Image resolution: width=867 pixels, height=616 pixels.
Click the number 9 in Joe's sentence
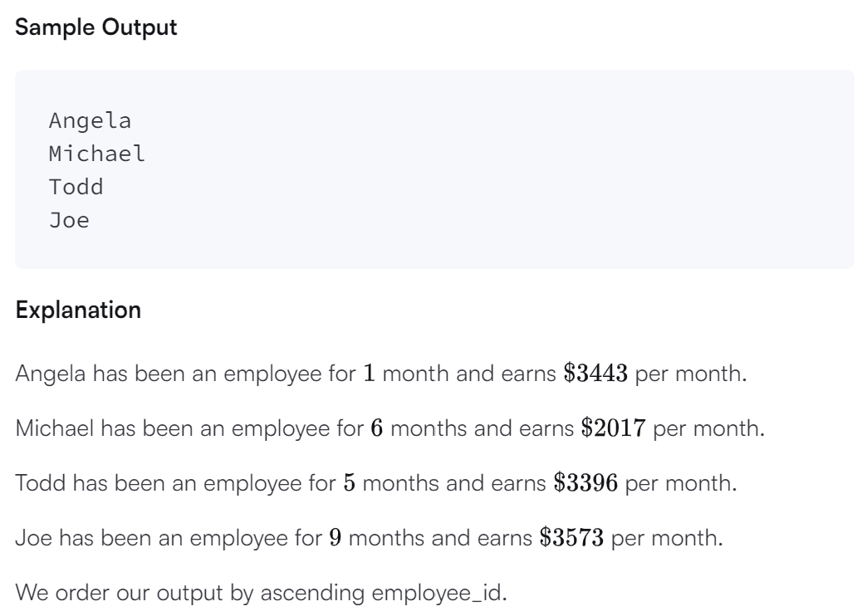click(x=336, y=537)
